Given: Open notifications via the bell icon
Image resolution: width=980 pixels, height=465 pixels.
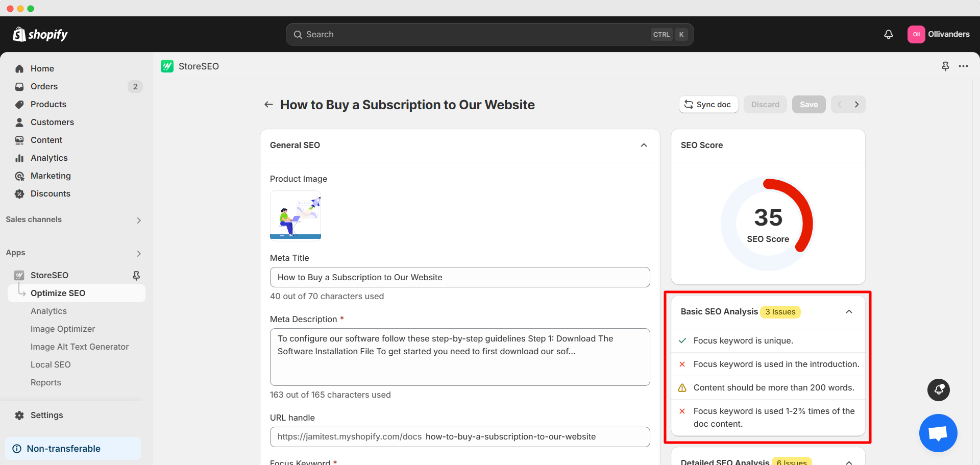Looking at the screenshot, I should pos(888,34).
